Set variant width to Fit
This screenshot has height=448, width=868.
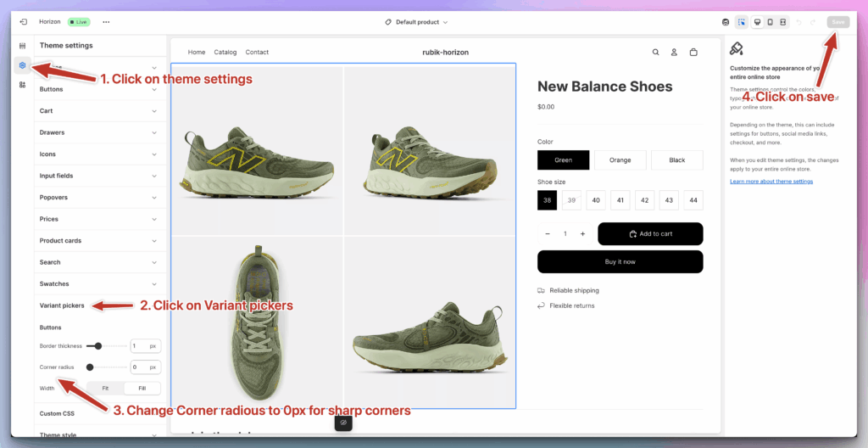point(105,388)
